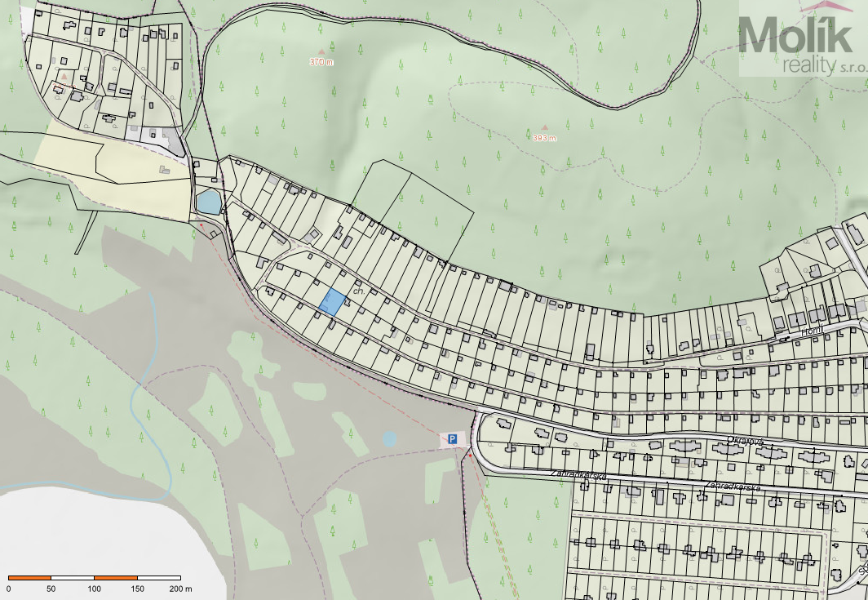Click the '100' label under the scale bar

(94, 588)
